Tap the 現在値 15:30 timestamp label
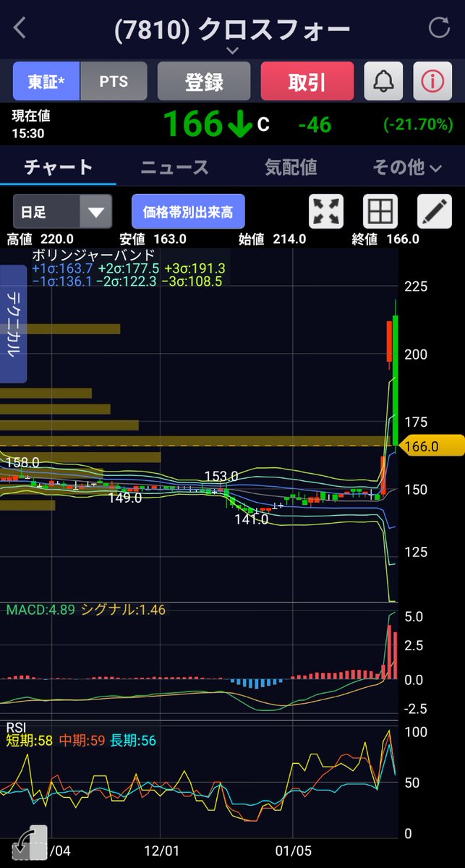465x868 pixels. click(x=31, y=124)
